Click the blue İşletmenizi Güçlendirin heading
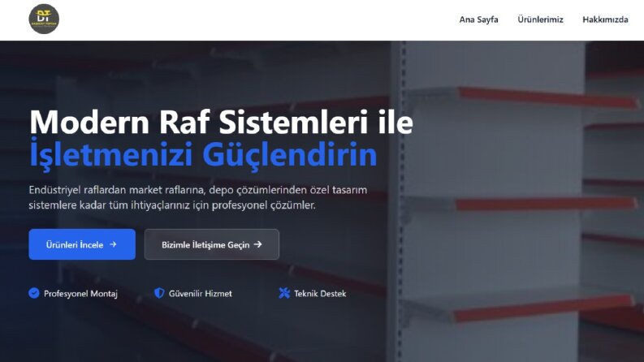 click(203, 154)
